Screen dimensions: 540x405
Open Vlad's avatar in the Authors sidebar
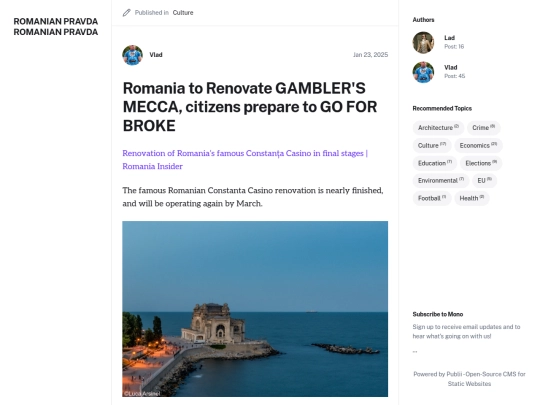click(423, 72)
